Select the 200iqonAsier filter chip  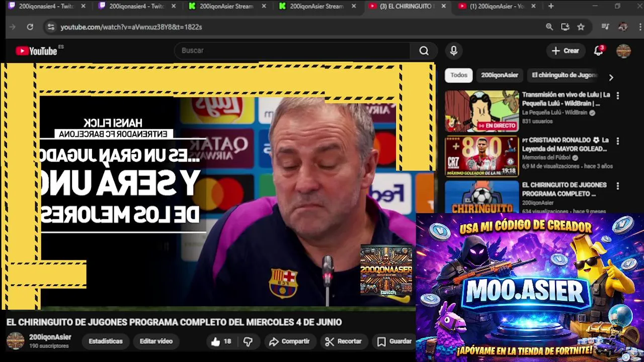point(499,75)
